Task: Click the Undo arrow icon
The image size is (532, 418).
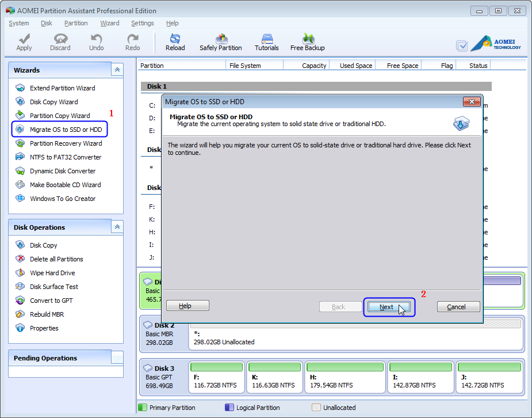Action: [x=97, y=42]
